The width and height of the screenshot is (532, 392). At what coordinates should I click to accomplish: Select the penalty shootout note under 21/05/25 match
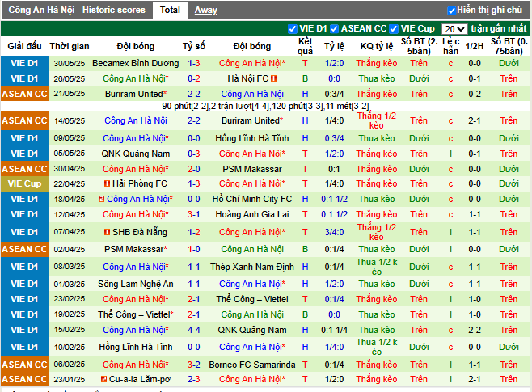[347, 106]
